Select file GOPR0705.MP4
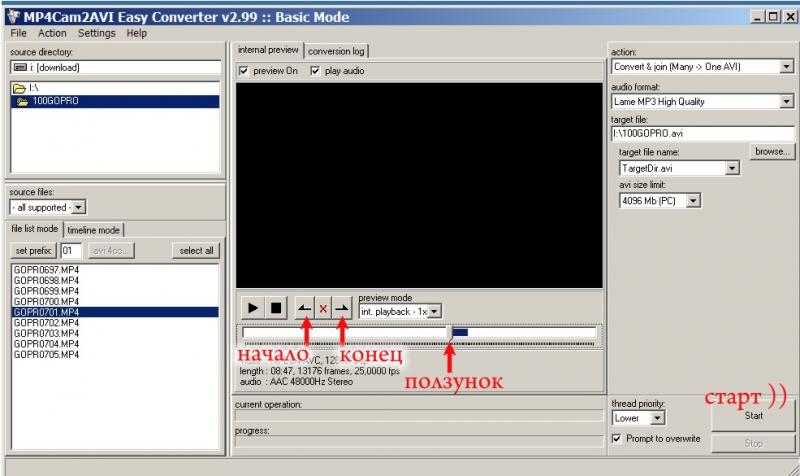800x476 pixels. click(115, 355)
